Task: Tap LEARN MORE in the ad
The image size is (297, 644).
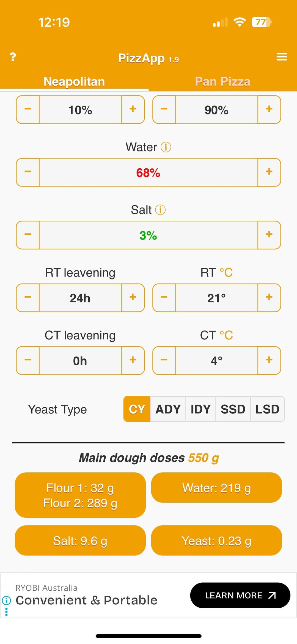Action: (x=240, y=595)
